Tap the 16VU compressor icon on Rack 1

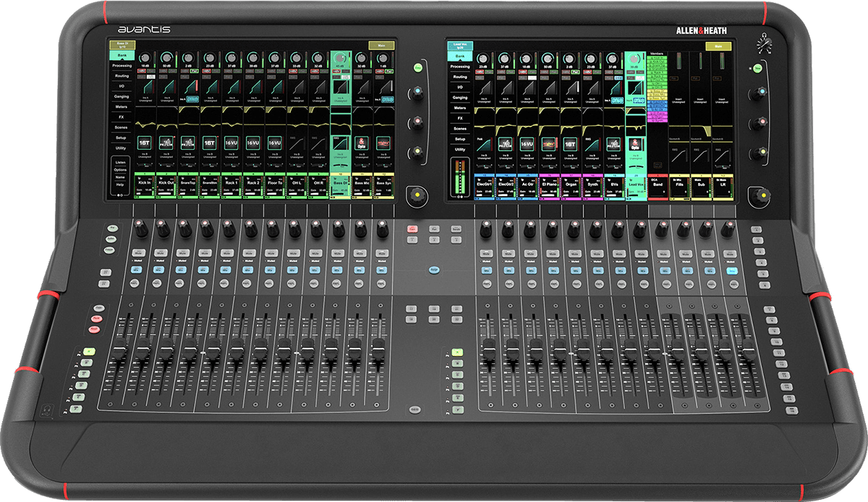231,143
